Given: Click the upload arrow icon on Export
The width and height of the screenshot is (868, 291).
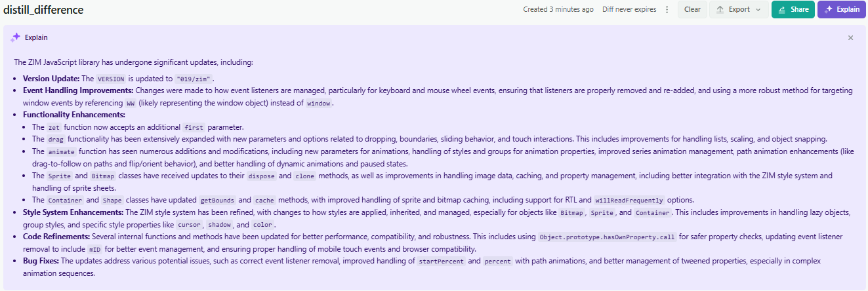Looking at the screenshot, I should [x=720, y=10].
